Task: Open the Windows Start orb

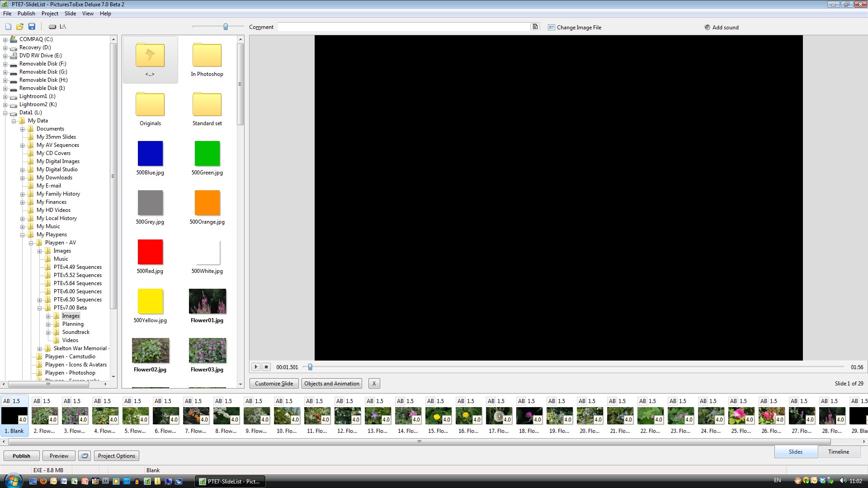Action: (12, 480)
